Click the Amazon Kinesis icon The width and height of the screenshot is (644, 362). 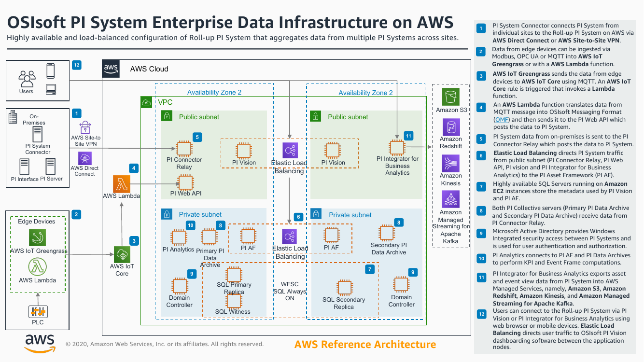[451, 164]
